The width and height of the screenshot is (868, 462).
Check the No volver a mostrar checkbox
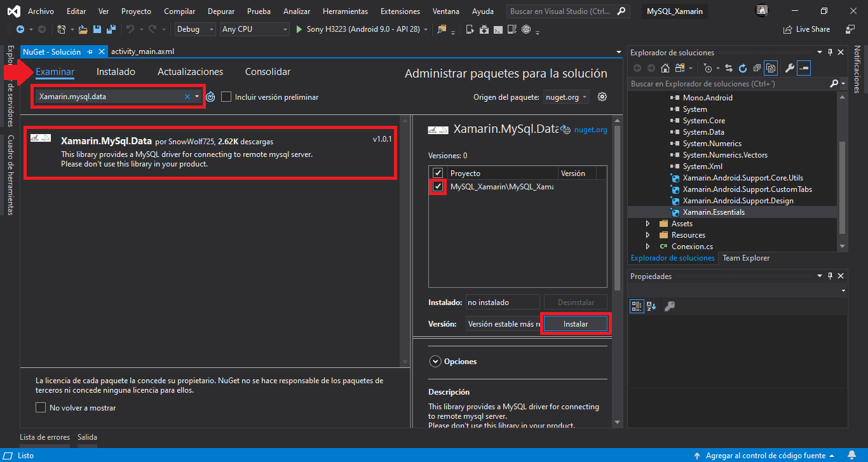pyautogui.click(x=41, y=407)
